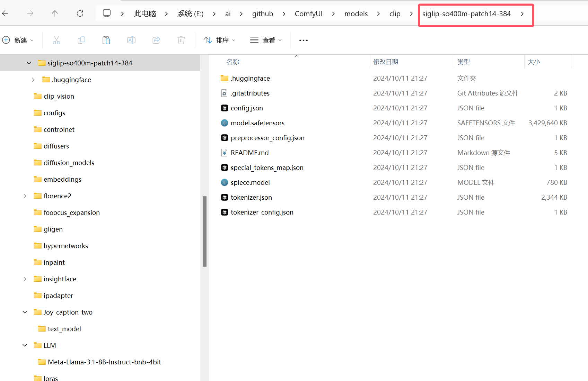The image size is (588, 381).
Task: Open the 排序 sort dropdown
Action: coord(220,40)
